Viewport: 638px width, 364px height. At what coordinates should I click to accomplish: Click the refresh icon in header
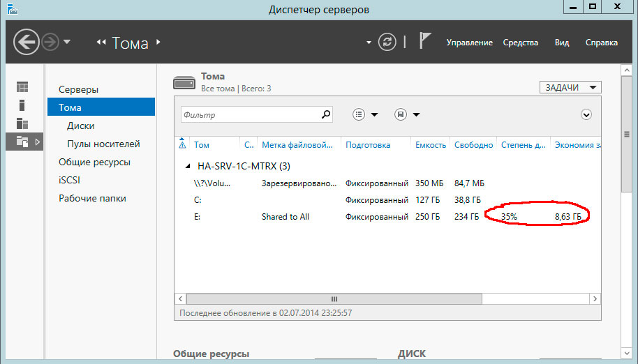coord(387,43)
